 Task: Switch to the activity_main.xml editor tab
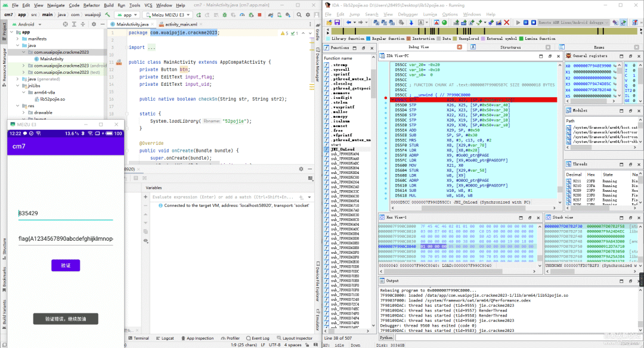(180, 24)
